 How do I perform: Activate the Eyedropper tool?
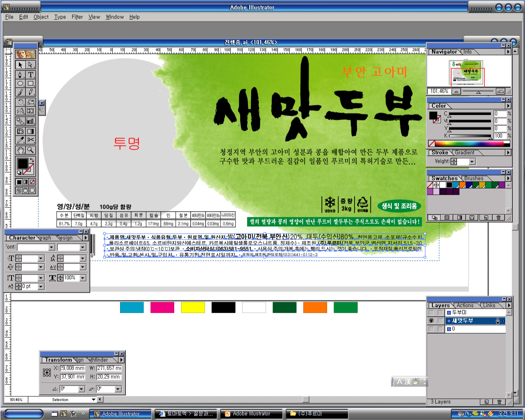click(x=20, y=140)
